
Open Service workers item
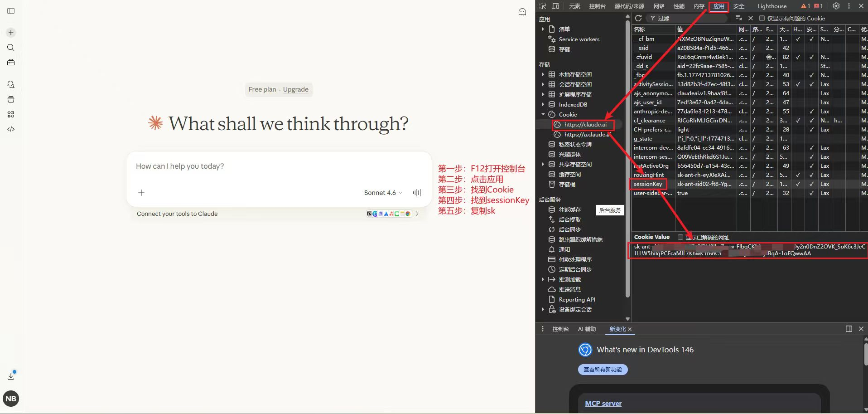579,39
